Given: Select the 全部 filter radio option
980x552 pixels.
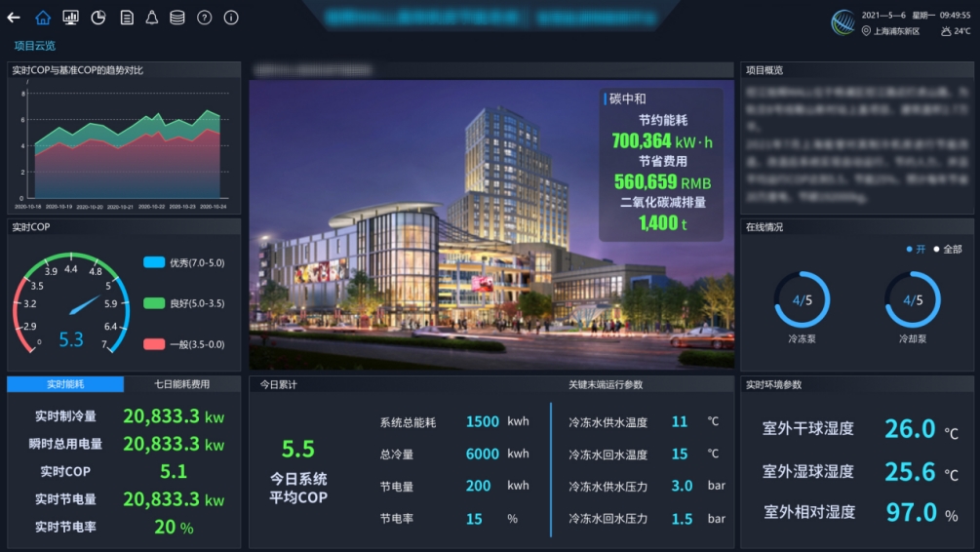Looking at the screenshot, I should (947, 250).
